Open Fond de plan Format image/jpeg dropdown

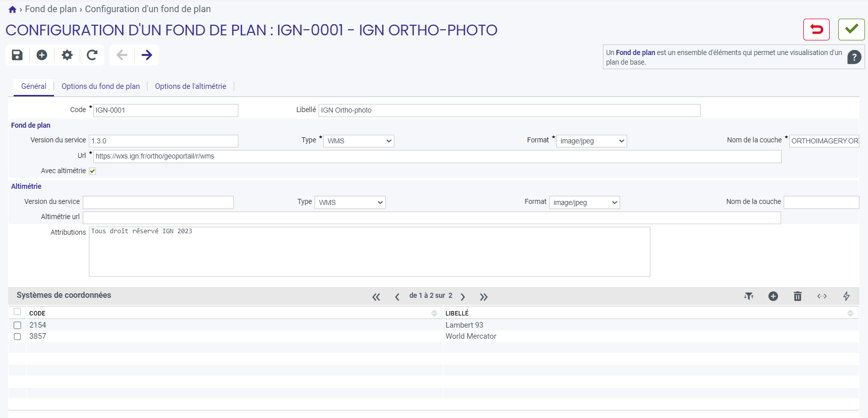click(x=591, y=141)
